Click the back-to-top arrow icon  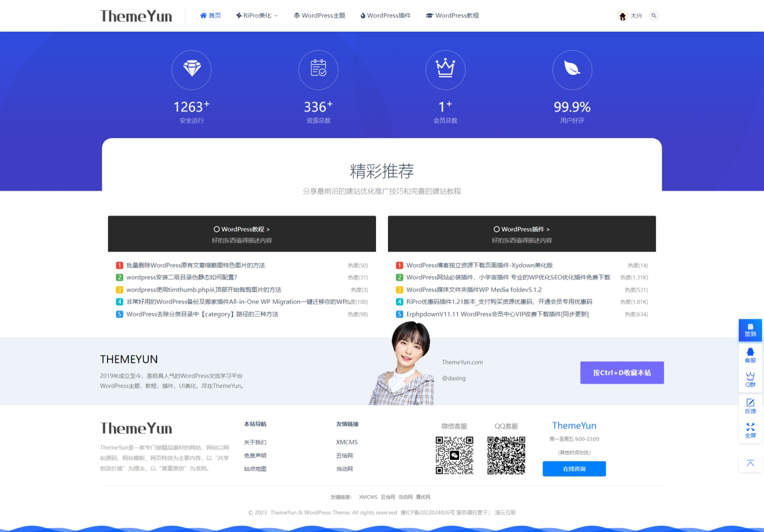point(750,463)
